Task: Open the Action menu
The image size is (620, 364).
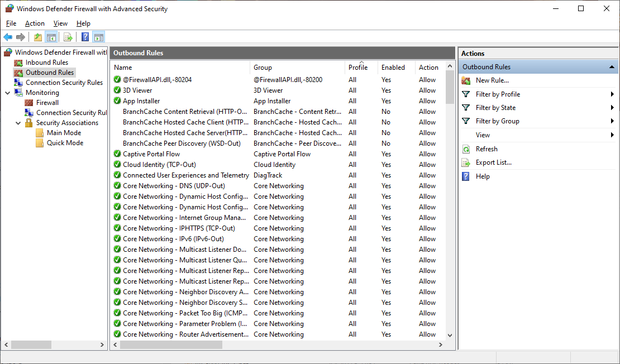Action: click(x=35, y=23)
